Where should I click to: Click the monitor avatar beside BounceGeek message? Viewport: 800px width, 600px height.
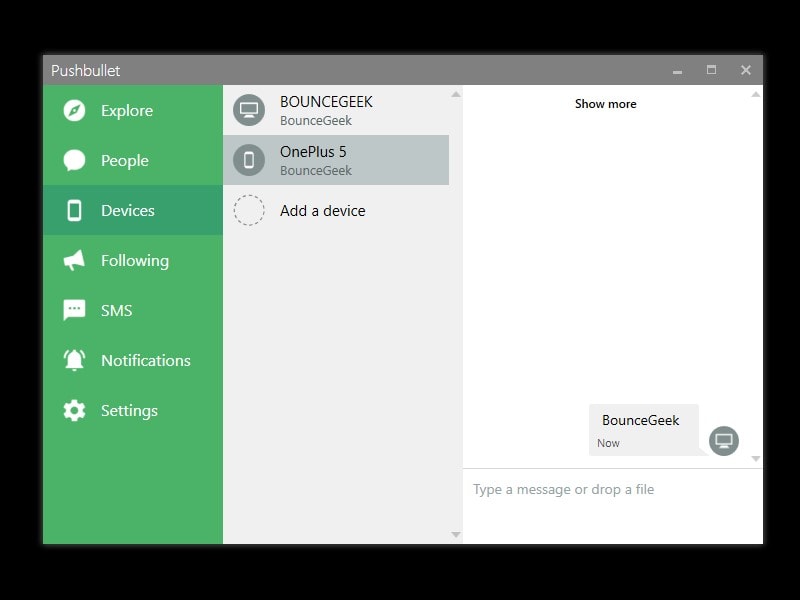click(x=724, y=441)
